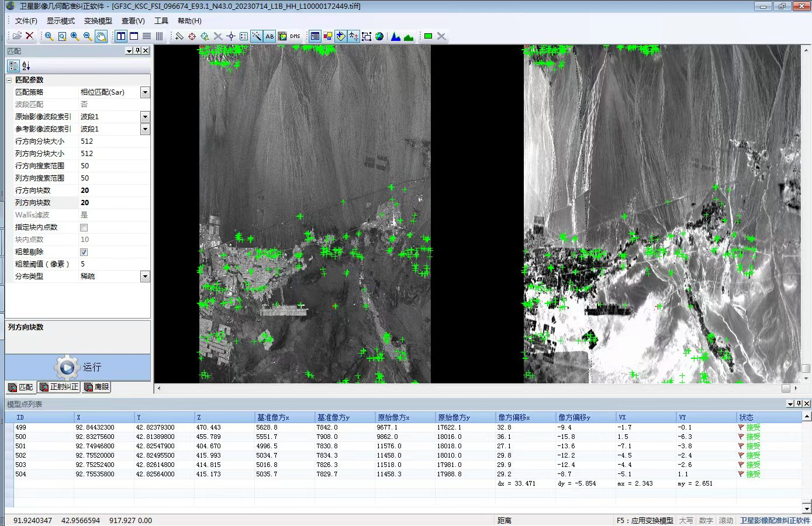Click the open file folder icon

pyautogui.click(x=17, y=36)
